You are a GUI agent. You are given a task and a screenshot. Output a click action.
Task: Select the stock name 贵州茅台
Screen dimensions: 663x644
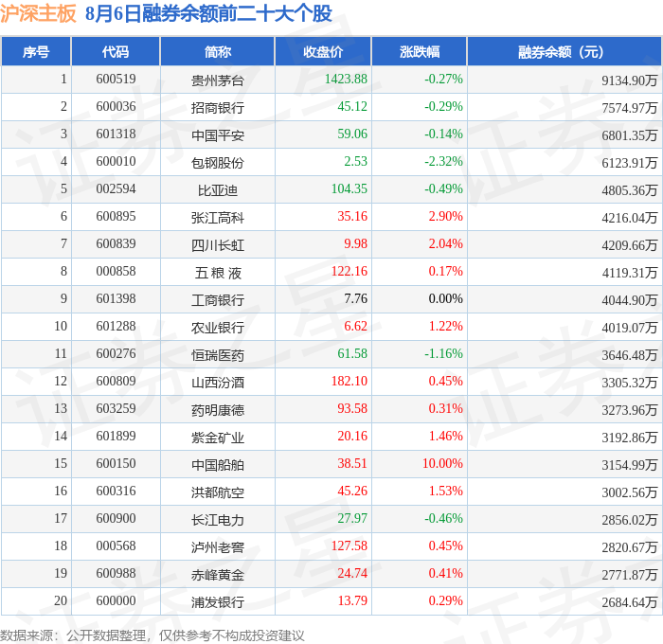[217, 80]
